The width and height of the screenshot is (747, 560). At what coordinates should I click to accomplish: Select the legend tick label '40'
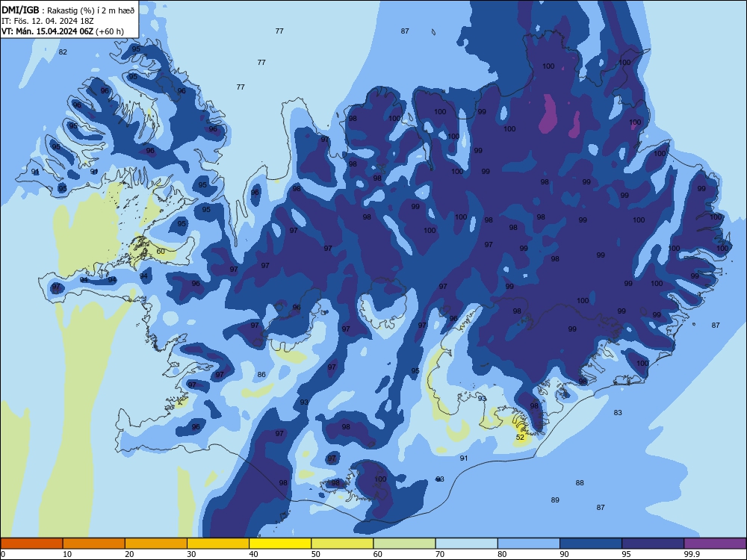click(x=253, y=554)
